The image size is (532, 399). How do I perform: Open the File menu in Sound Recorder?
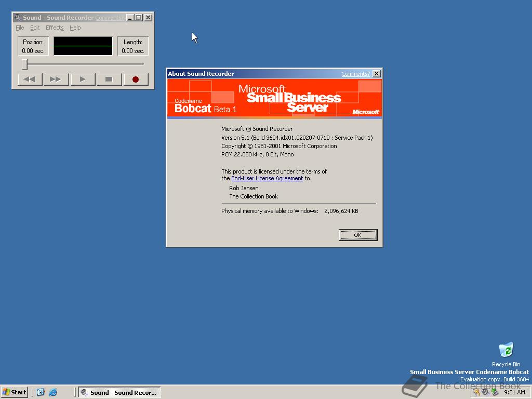point(20,28)
